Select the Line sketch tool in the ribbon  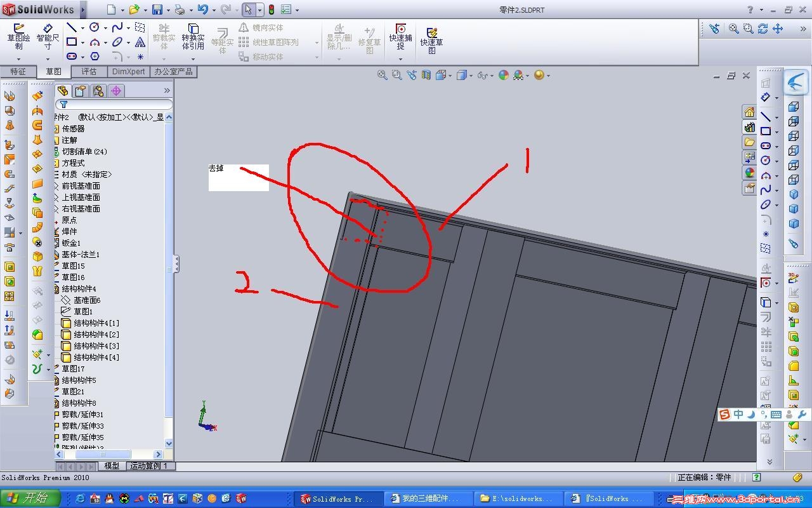click(x=72, y=27)
